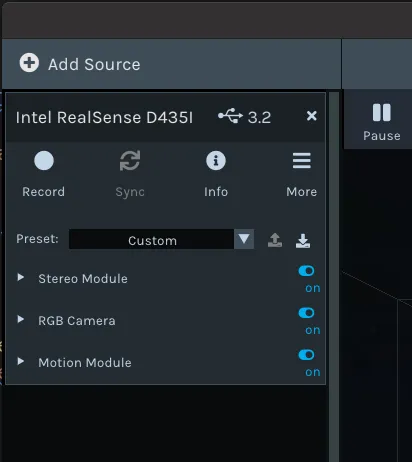Click the USB 3.2 connection icon
The width and height of the screenshot is (412, 462).
pos(230,116)
